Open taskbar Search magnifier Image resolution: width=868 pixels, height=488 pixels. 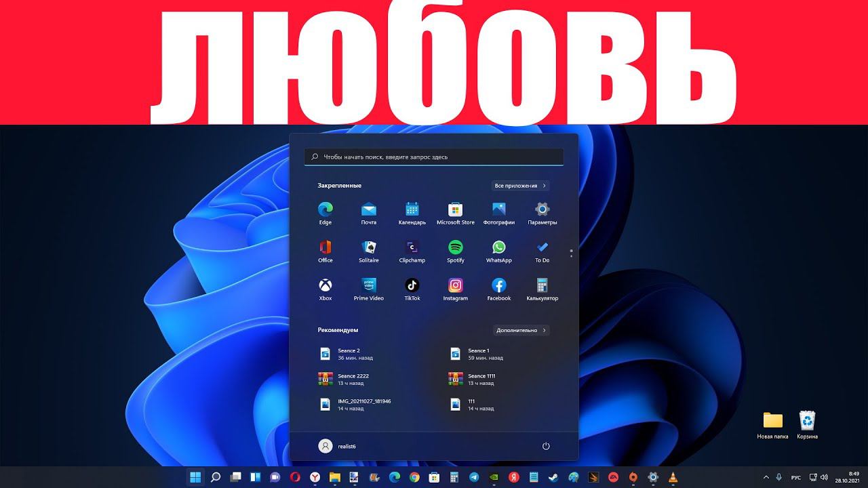tap(216, 477)
